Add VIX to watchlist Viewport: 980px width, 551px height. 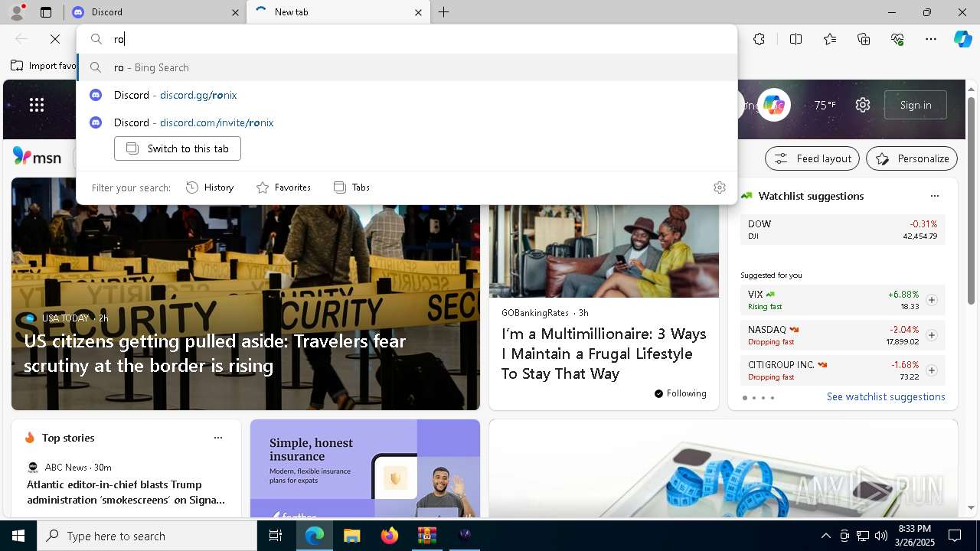932,300
